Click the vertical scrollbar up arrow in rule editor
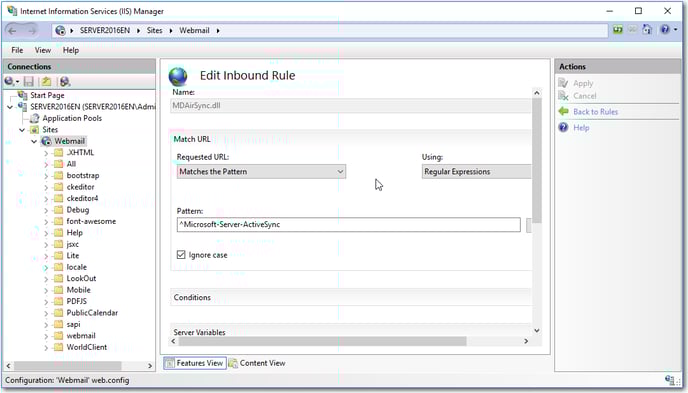Viewport: 688px width, 393px height. 537,93
